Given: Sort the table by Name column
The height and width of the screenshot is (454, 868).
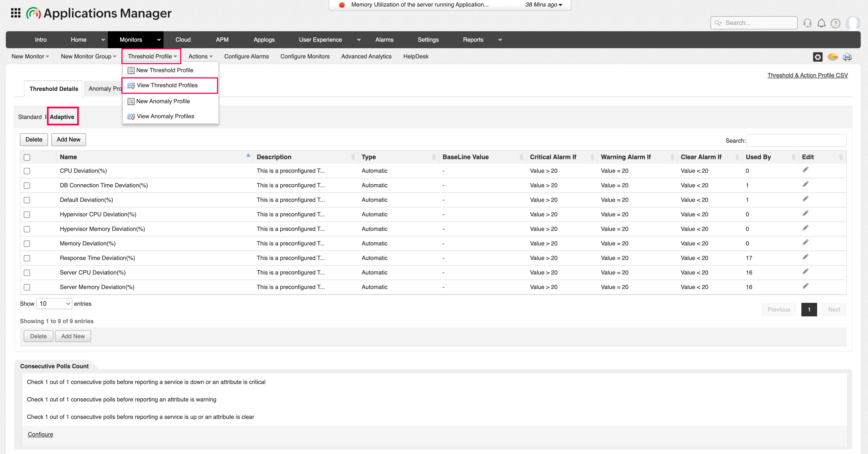Looking at the screenshot, I should 154,157.
